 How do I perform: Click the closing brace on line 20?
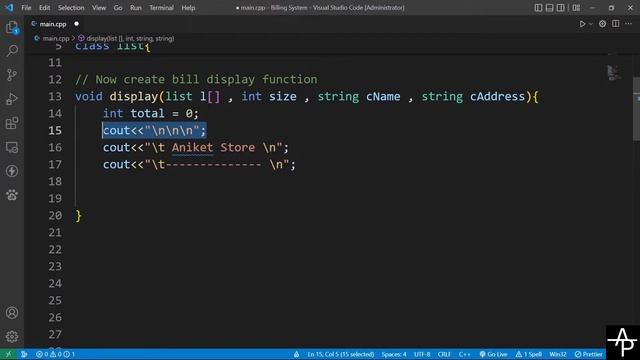click(79, 216)
